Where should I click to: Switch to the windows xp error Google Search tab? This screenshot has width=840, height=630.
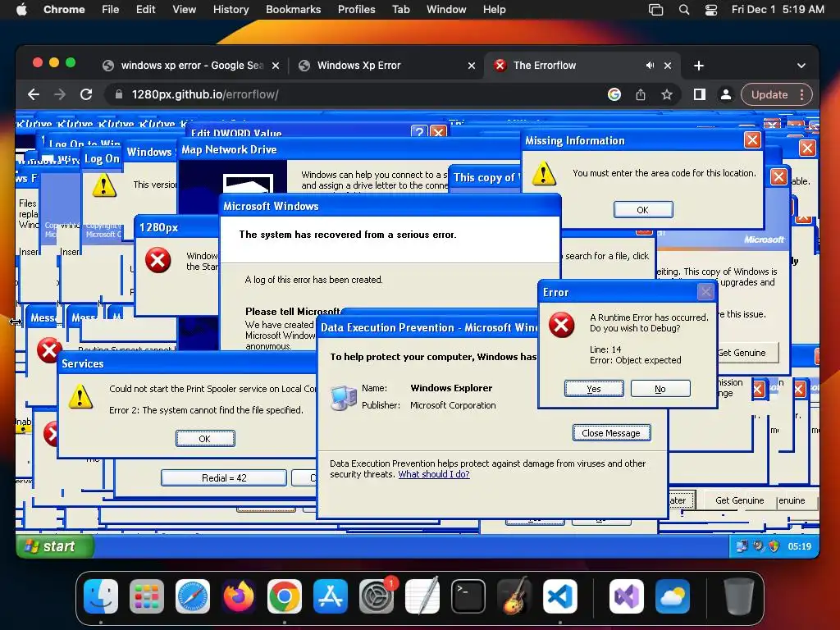[190, 66]
